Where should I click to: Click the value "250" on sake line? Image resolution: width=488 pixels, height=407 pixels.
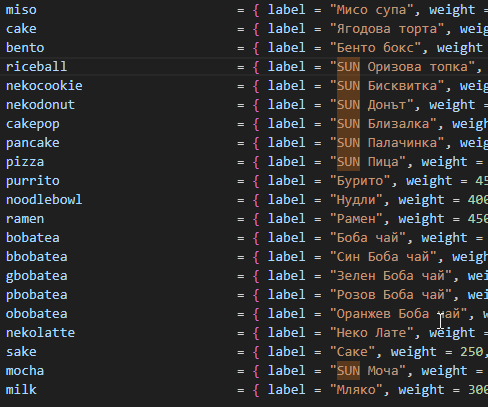(472, 352)
